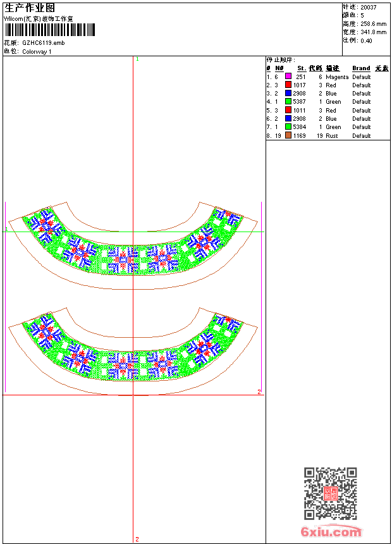Screen dimensions: 392x544
Task: Select the file name GZHC6119.emb
Action: (44, 43)
